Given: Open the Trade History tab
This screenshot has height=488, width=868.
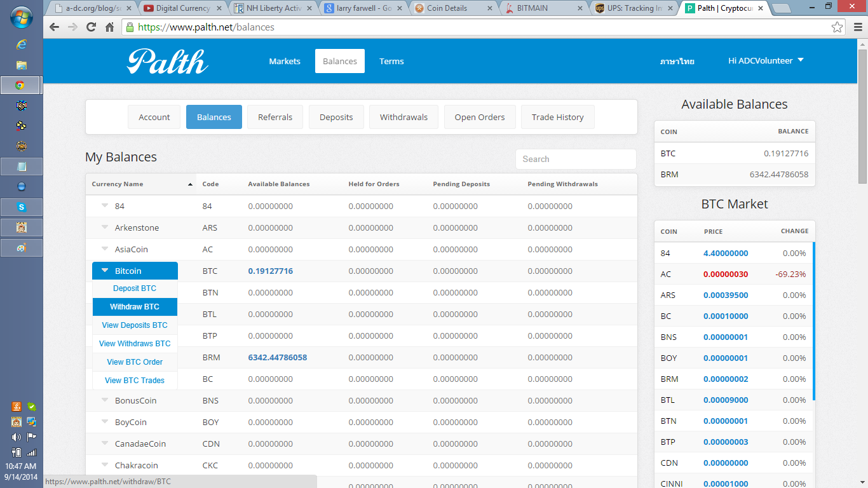Looking at the screenshot, I should pyautogui.click(x=557, y=117).
